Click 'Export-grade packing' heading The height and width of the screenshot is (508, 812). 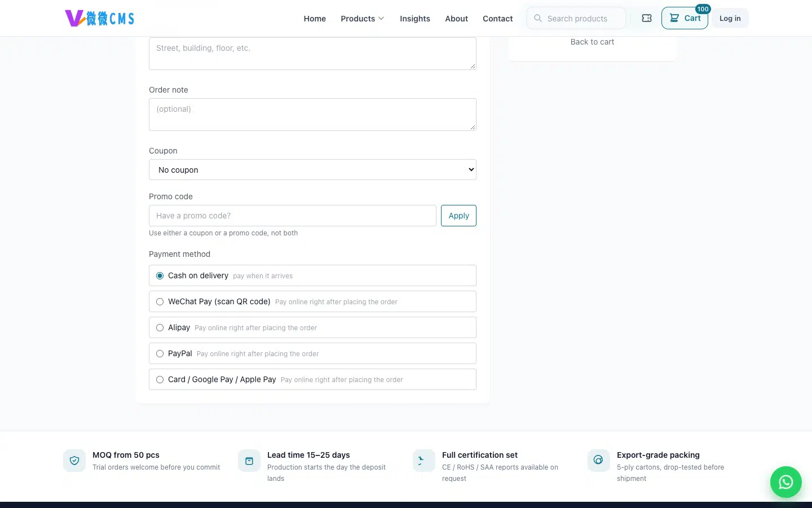(x=658, y=455)
